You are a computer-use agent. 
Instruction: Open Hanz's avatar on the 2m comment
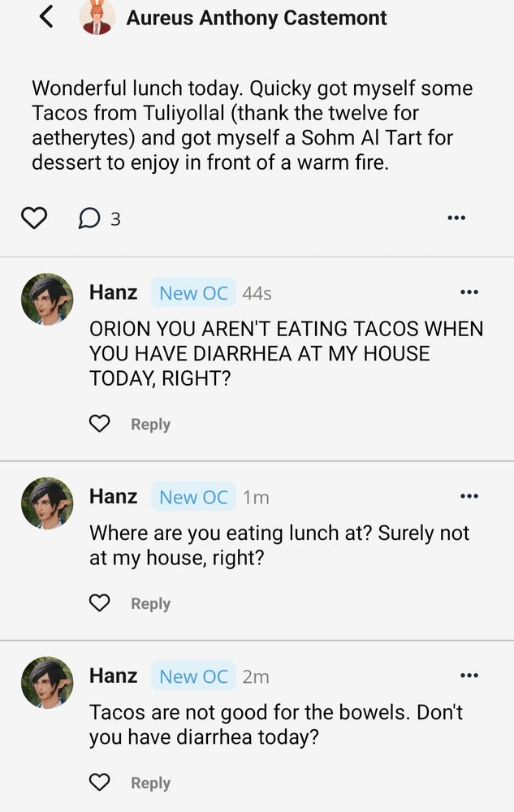coord(47,683)
